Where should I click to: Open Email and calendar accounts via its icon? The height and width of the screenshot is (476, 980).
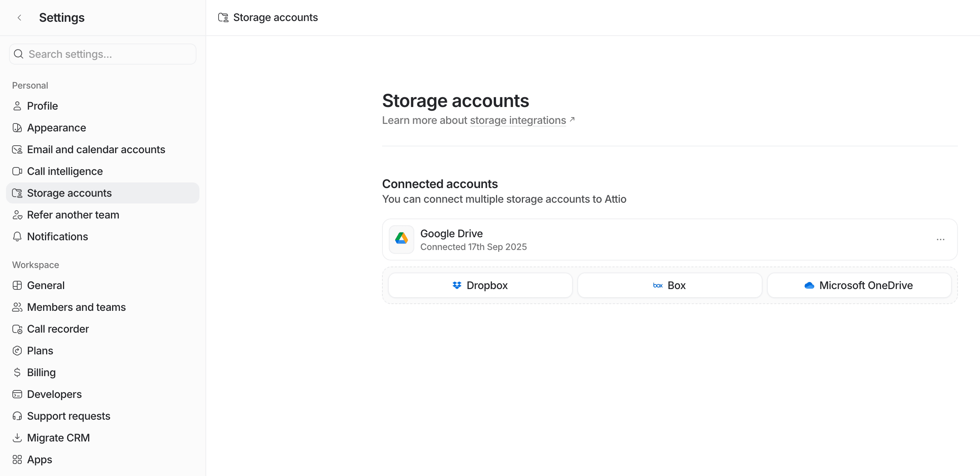(18, 149)
